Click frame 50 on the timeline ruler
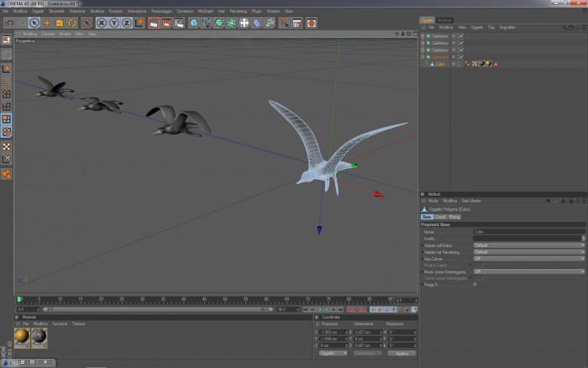This screenshot has height=368, width=588. [224, 300]
